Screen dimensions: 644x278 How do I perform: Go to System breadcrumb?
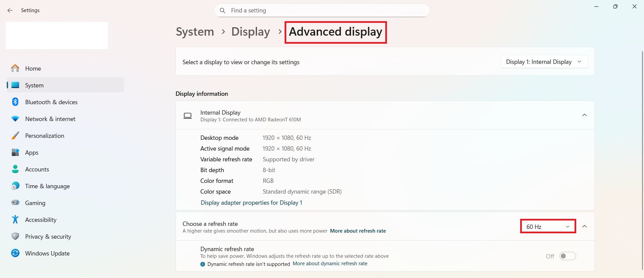point(195,32)
